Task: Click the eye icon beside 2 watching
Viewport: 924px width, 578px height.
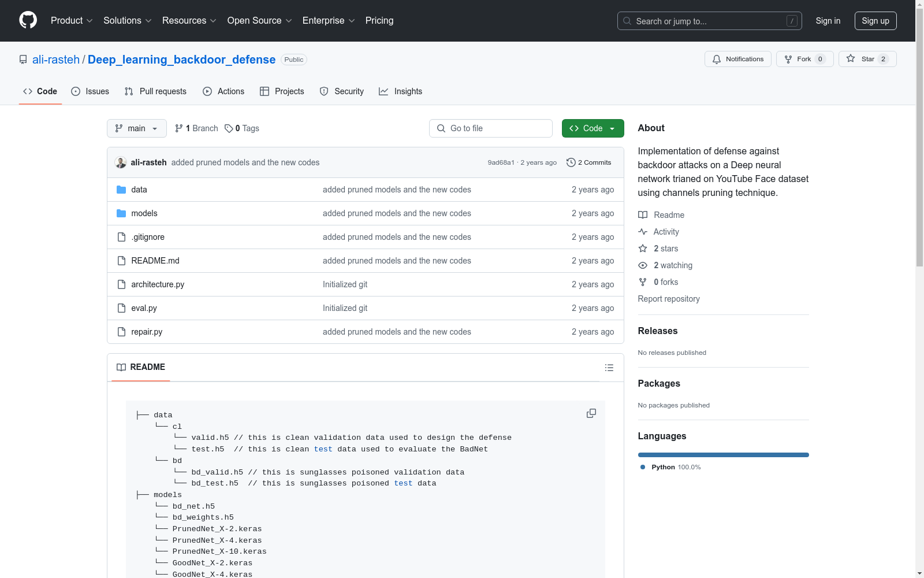Action: coord(643,265)
